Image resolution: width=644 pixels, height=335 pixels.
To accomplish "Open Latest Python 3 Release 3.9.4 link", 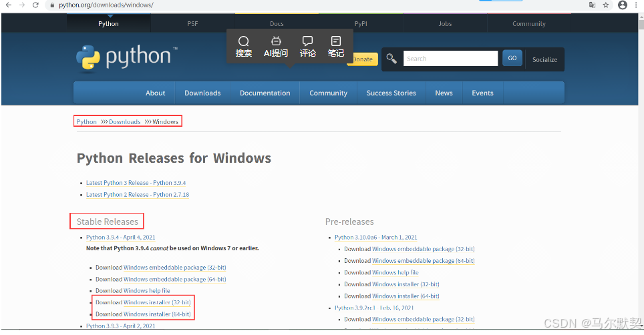I will [x=136, y=183].
